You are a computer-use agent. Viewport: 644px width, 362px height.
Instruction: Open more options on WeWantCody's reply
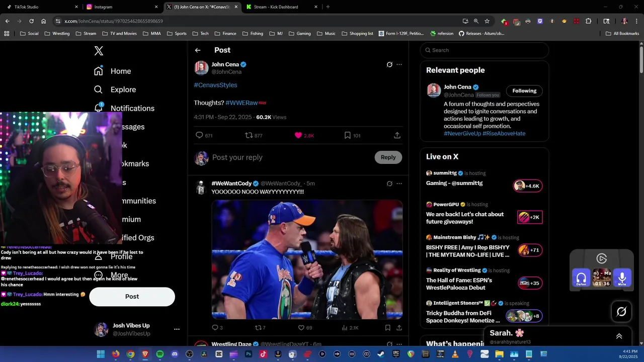399,184
